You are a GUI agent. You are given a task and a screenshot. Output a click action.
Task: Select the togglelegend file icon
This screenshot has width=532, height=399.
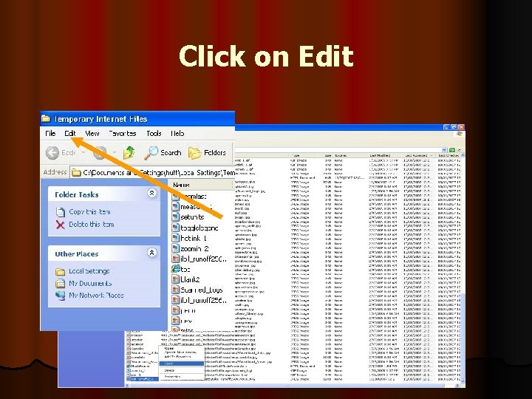pos(175,228)
